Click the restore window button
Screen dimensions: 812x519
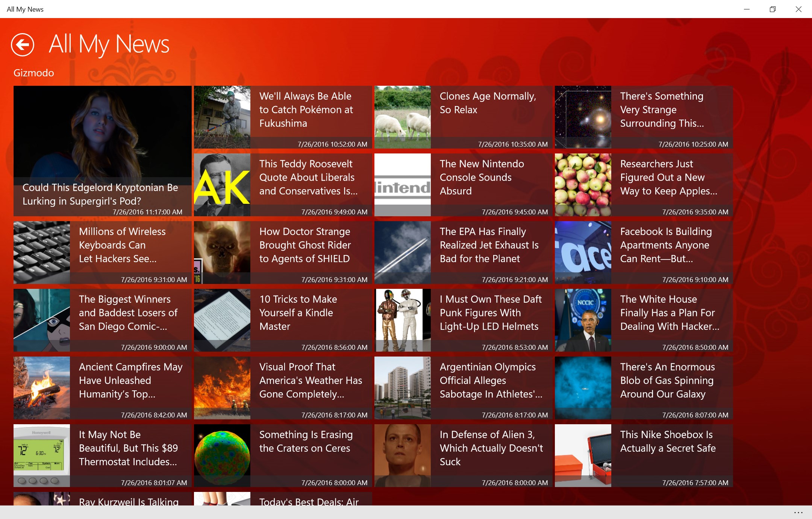(x=773, y=9)
